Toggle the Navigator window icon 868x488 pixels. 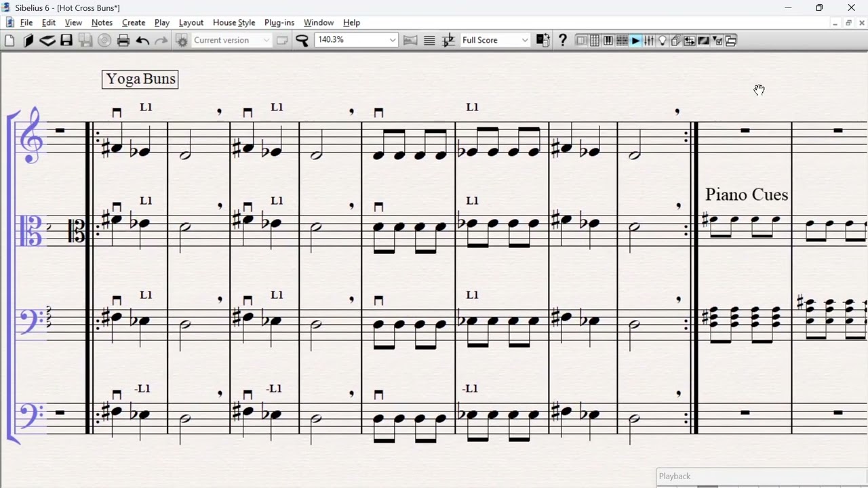pyautogui.click(x=581, y=41)
